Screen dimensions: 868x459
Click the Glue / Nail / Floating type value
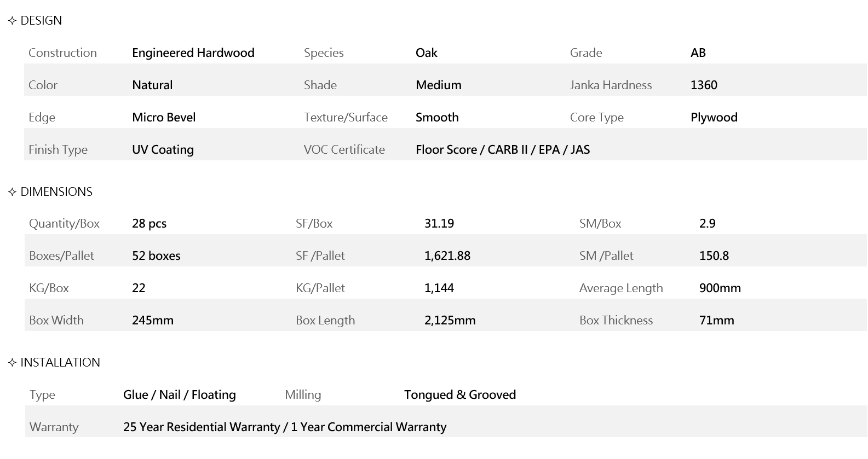pos(180,395)
